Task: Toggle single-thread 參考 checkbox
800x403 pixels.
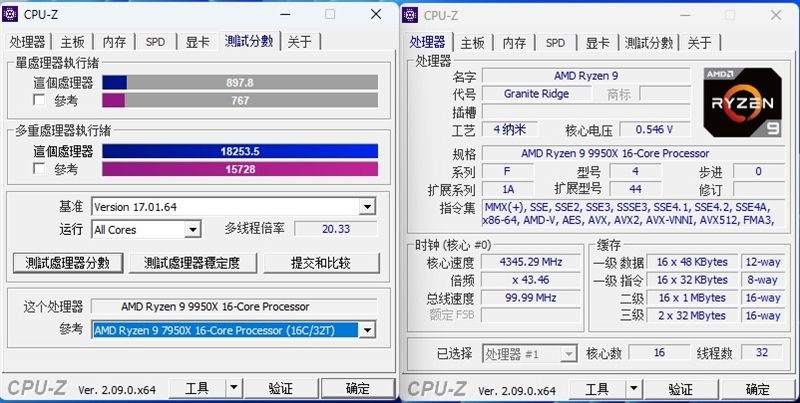Action: [39, 99]
